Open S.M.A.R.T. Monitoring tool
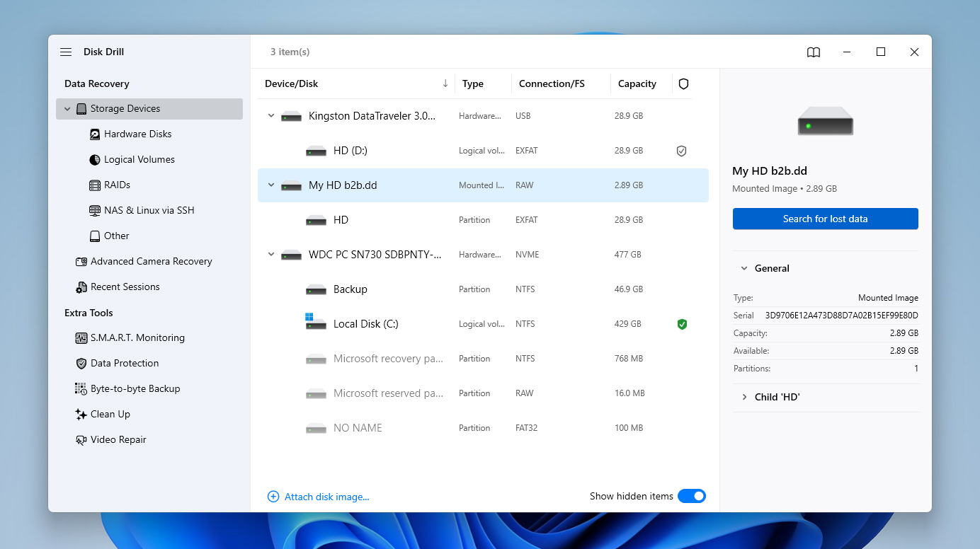 (x=137, y=338)
